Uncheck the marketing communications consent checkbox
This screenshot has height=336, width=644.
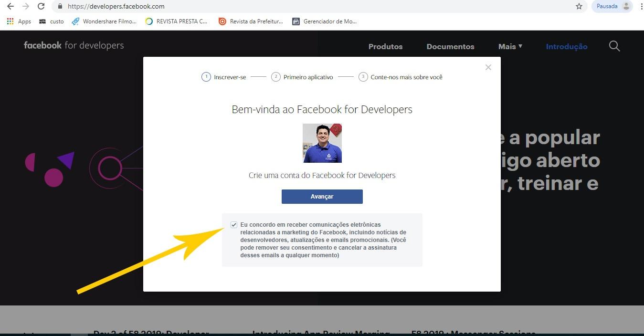click(233, 225)
